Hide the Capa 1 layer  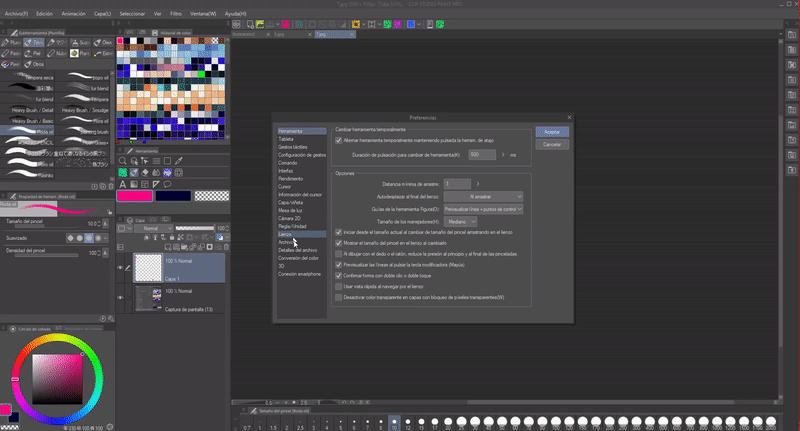click(x=121, y=267)
